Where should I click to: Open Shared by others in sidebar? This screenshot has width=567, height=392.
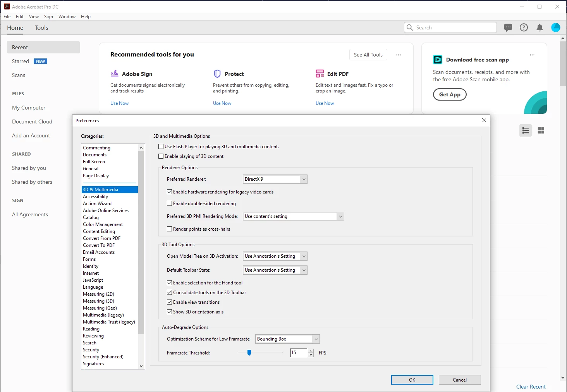32,182
